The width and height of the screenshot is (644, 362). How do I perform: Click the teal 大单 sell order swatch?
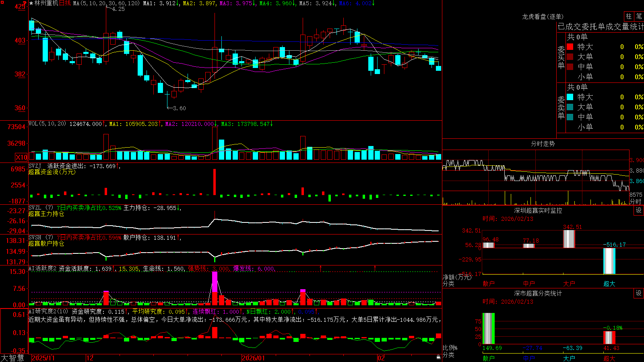(570, 107)
